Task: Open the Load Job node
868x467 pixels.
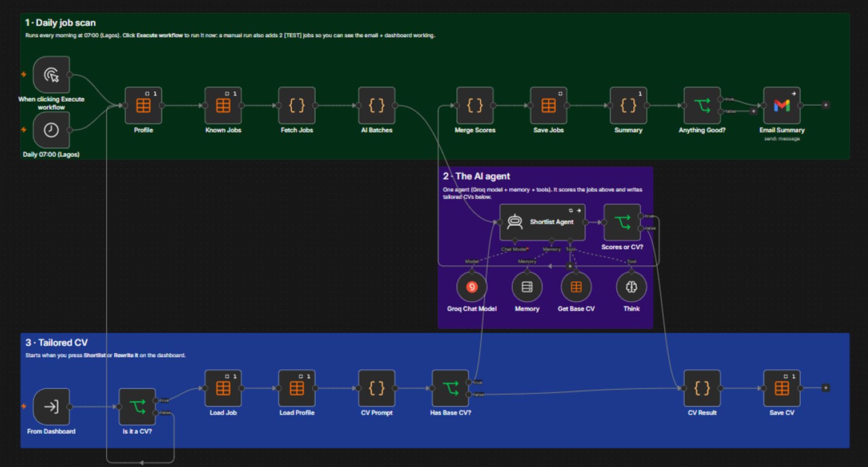Action: 223,388
